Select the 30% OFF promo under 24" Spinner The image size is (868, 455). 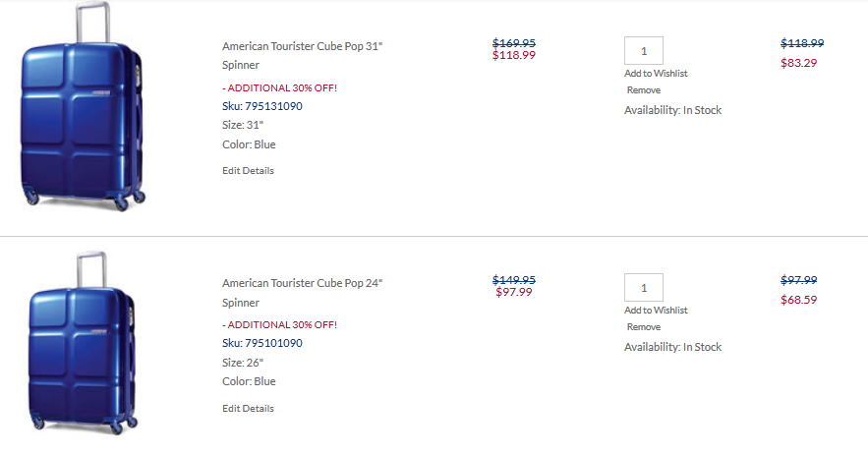pyautogui.click(x=279, y=325)
